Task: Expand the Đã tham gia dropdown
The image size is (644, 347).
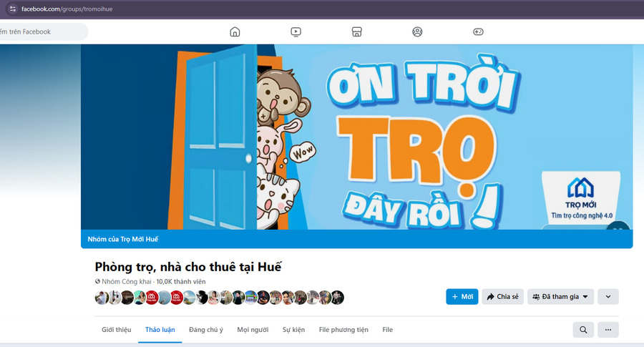Action: (x=560, y=296)
